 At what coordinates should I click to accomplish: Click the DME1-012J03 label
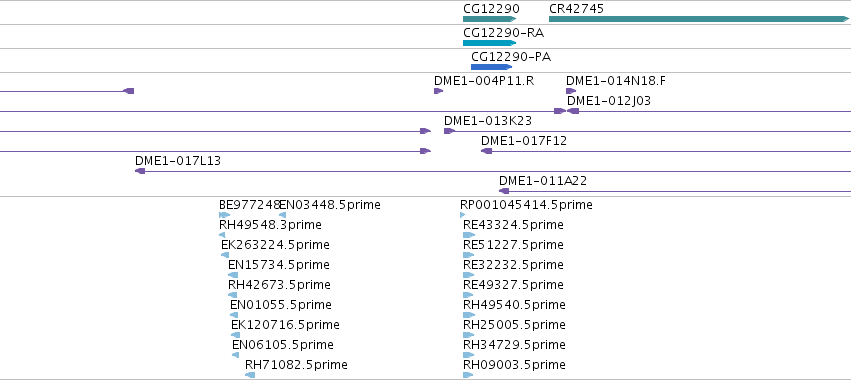click(609, 101)
